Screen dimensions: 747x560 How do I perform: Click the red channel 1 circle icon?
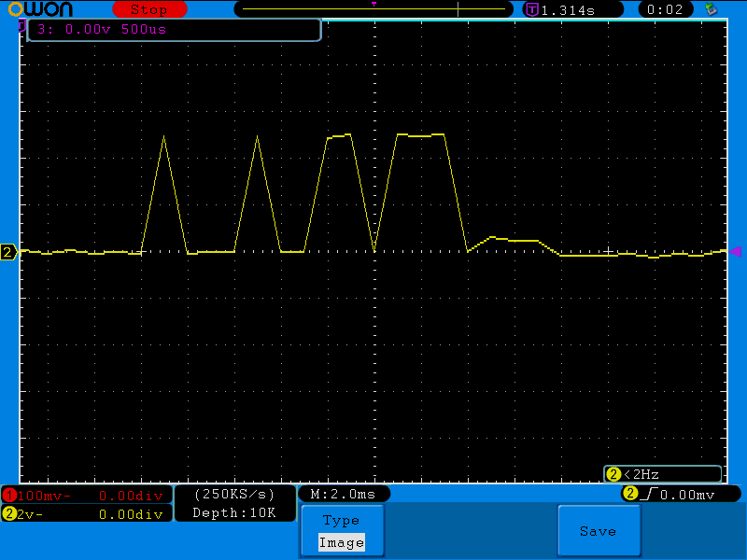pyautogui.click(x=9, y=496)
